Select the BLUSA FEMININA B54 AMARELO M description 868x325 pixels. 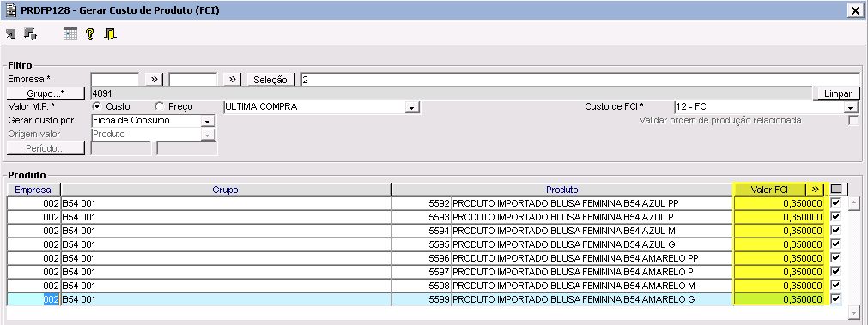[592, 286]
